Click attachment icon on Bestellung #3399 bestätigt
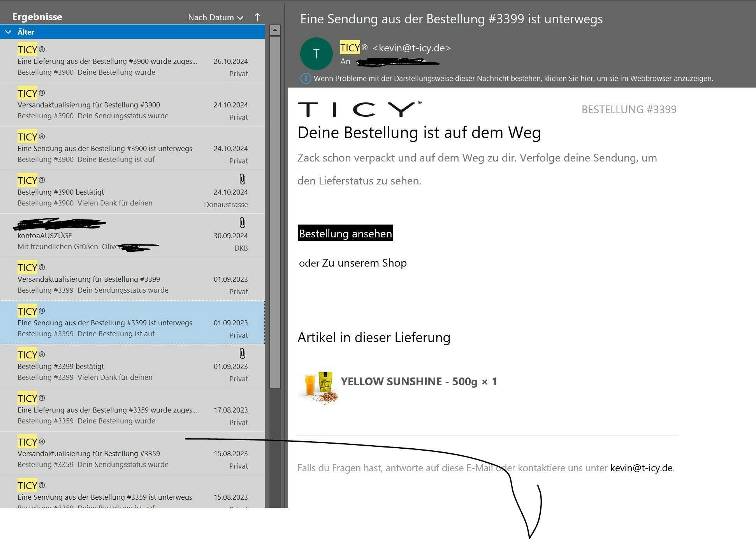The height and width of the screenshot is (539, 756). 242,353
